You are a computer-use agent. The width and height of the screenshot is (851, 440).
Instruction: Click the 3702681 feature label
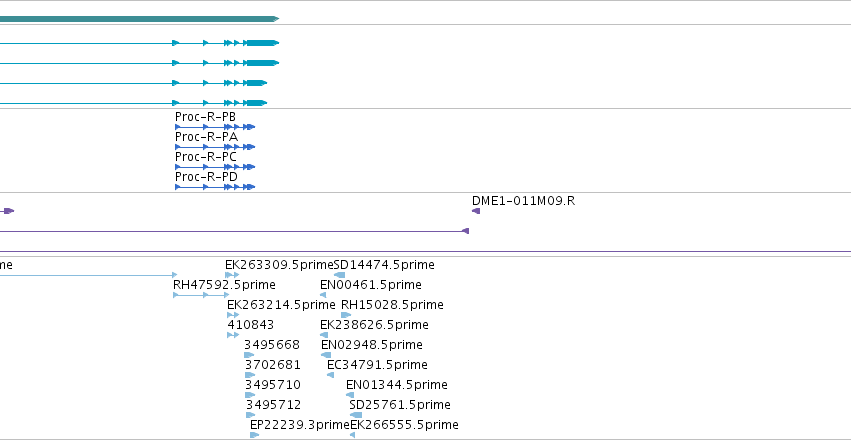point(272,365)
